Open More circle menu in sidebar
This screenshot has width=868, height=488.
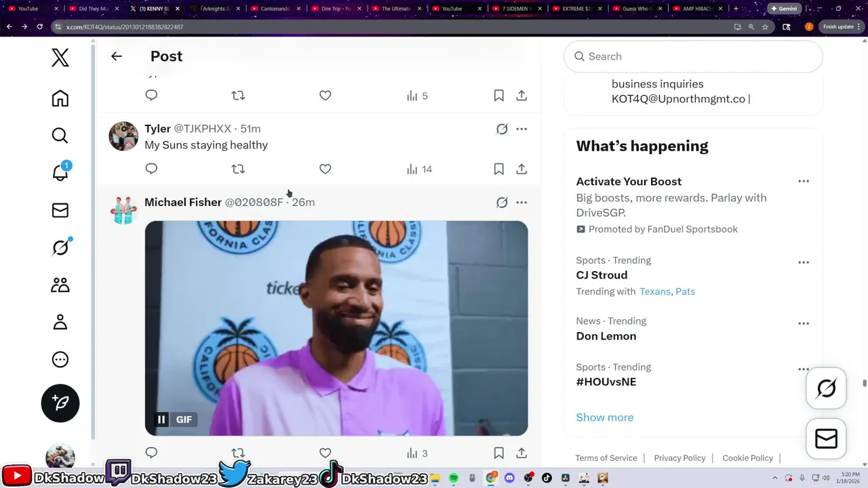coord(60,359)
